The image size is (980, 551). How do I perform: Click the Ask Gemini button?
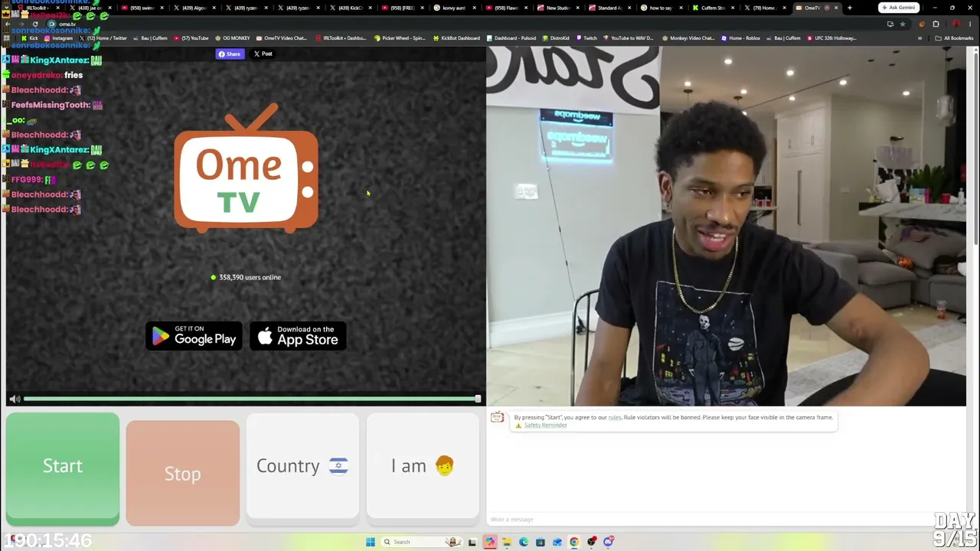click(x=898, y=8)
